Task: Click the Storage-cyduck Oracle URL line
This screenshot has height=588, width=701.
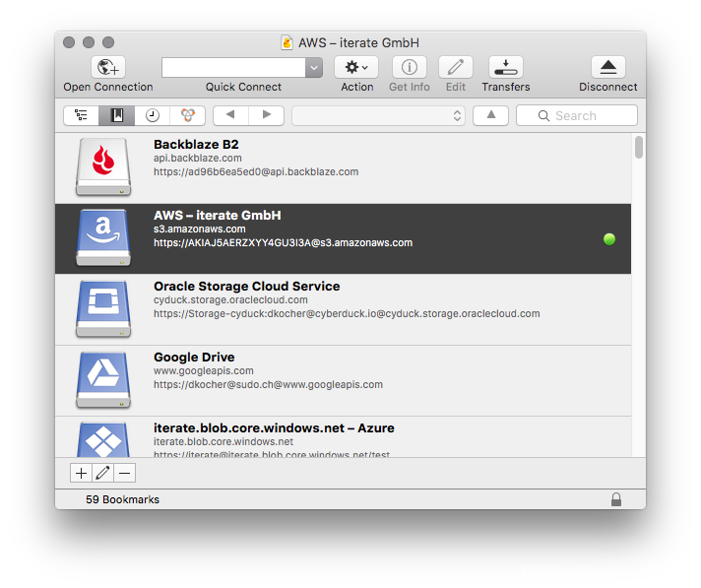Action: coord(347,313)
